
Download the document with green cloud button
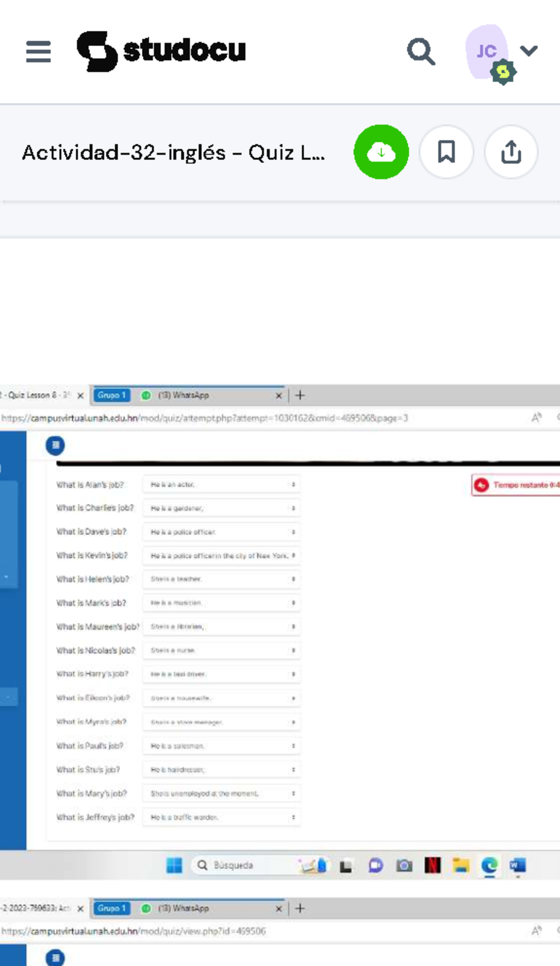point(381,152)
